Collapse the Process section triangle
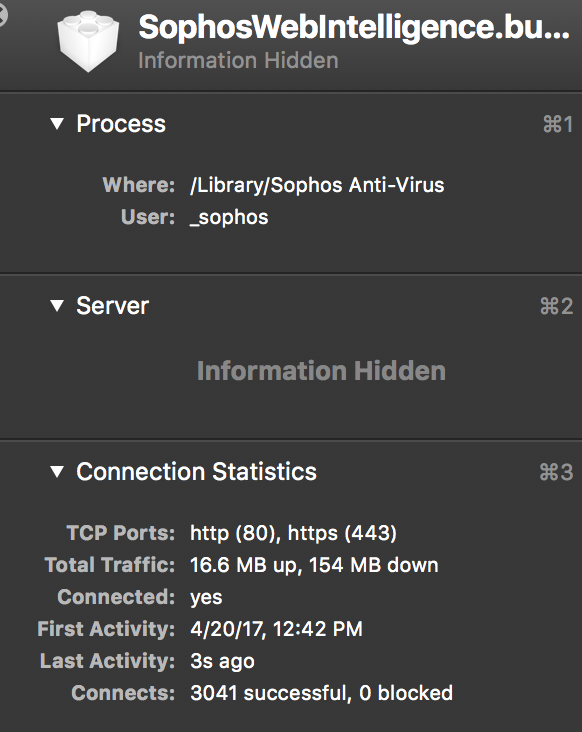 tap(57, 124)
